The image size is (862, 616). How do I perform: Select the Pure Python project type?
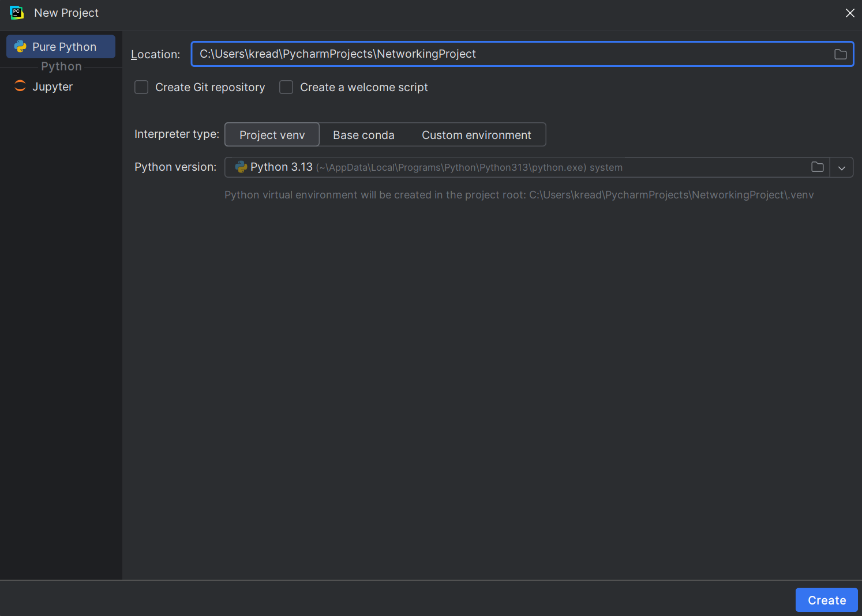pyautogui.click(x=61, y=46)
